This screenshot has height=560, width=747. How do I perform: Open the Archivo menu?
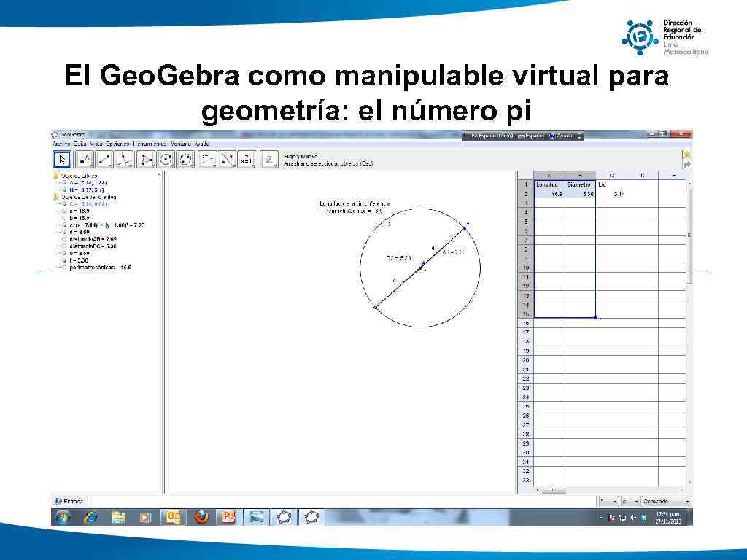coord(61,144)
